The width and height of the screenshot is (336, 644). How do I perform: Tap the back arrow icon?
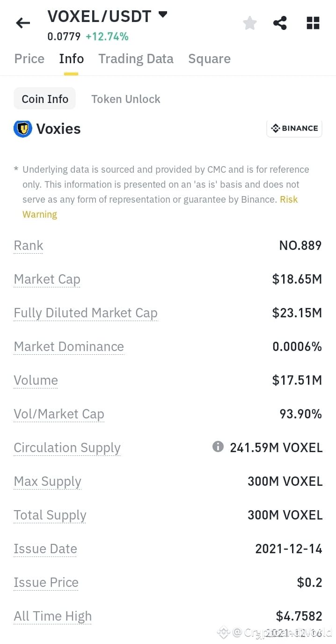(22, 23)
